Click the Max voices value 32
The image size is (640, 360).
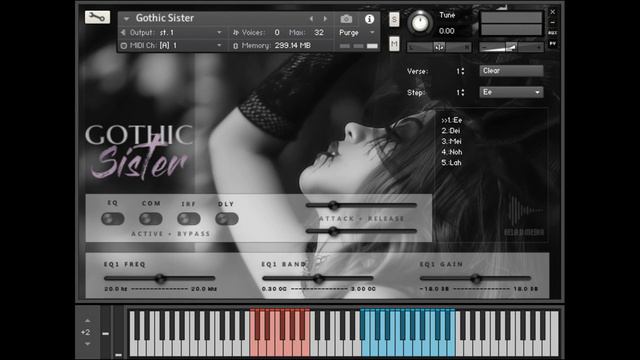click(319, 32)
